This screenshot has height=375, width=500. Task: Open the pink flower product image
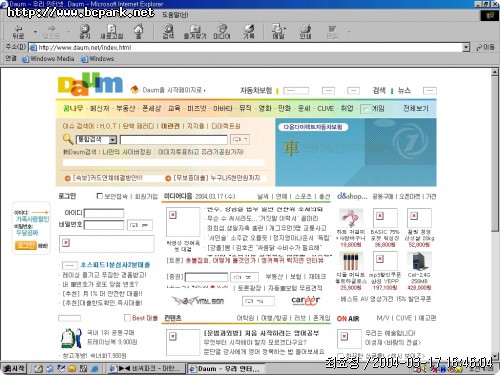click(x=351, y=218)
